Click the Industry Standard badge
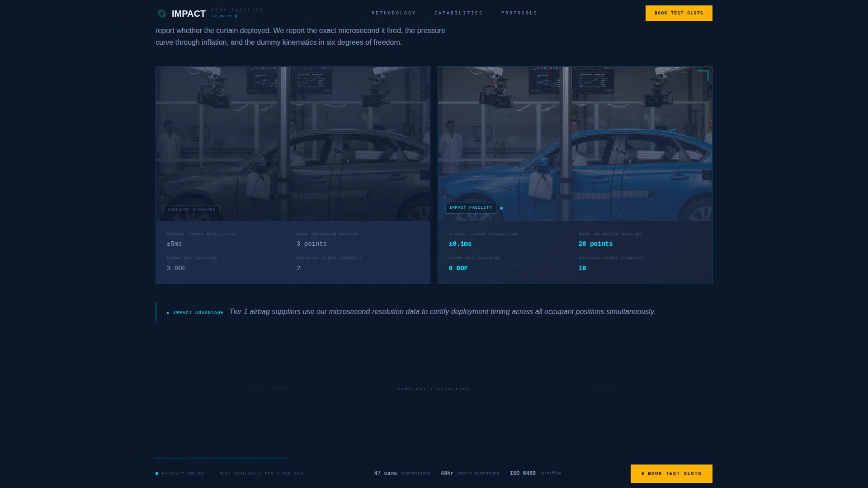 pyautogui.click(x=191, y=210)
